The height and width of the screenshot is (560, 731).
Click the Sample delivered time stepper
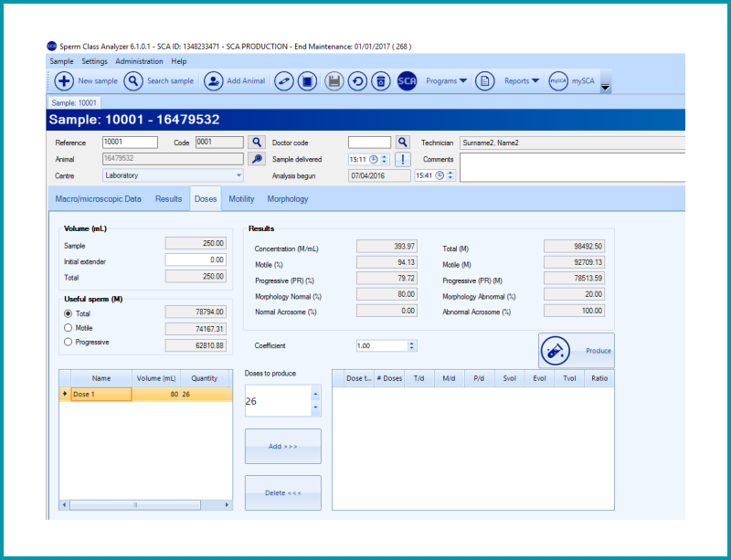pos(385,160)
